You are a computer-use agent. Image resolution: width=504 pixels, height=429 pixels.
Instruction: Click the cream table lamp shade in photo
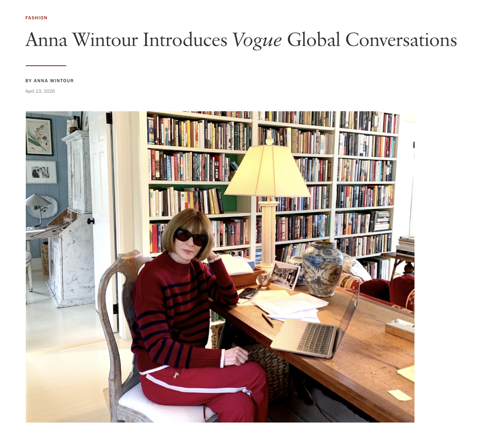[267, 170]
